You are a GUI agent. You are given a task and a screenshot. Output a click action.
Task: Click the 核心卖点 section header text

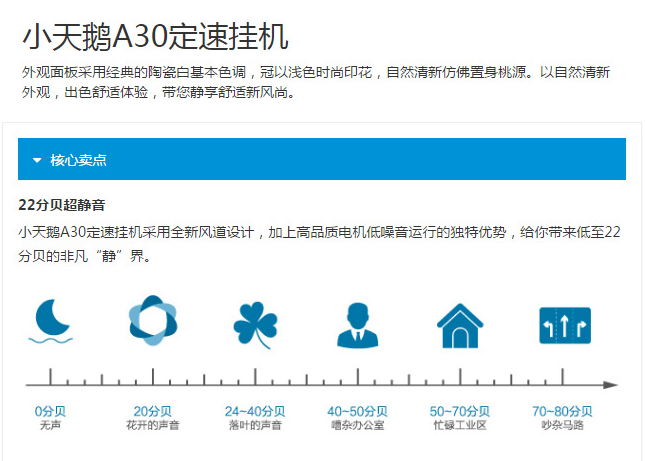[78, 160]
